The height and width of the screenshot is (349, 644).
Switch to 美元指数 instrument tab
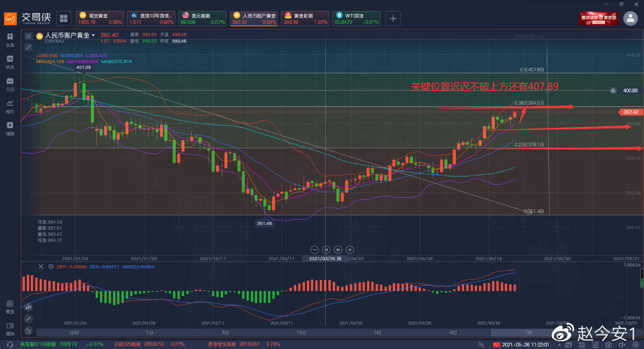coord(202,18)
